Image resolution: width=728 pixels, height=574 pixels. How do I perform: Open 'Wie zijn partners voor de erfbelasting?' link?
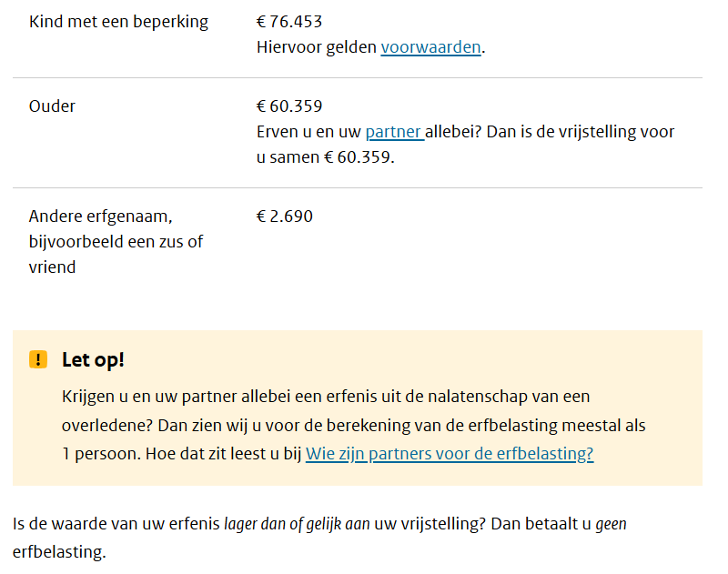[x=450, y=454]
